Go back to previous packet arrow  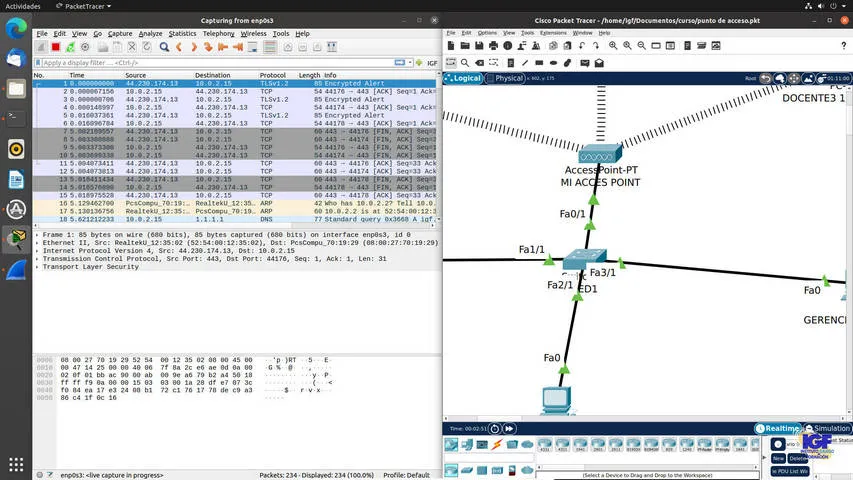178,47
